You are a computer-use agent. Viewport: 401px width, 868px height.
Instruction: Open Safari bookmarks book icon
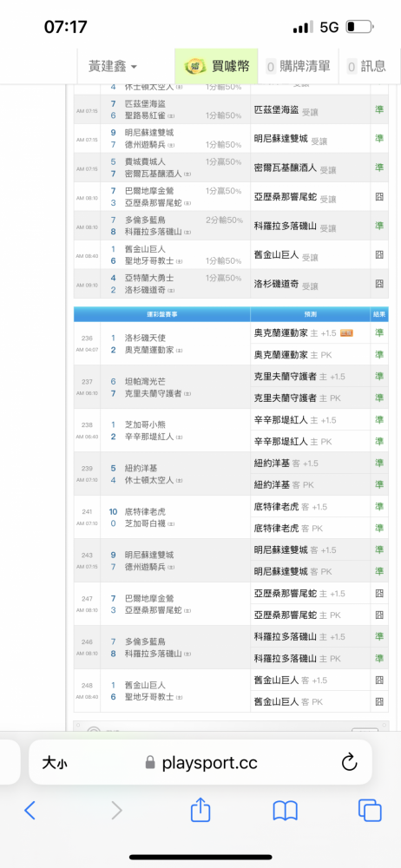[286, 811]
